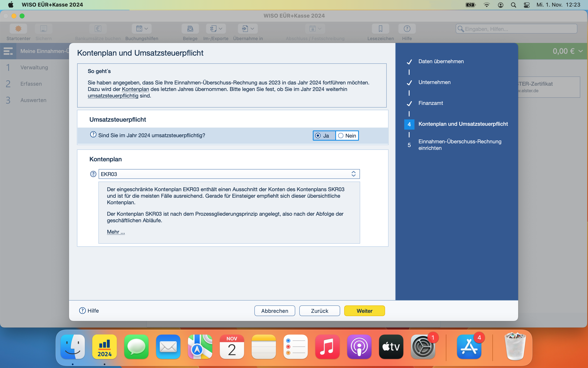This screenshot has width=588, height=368.
Task: Open Mail from the Dock
Action: [x=168, y=347]
